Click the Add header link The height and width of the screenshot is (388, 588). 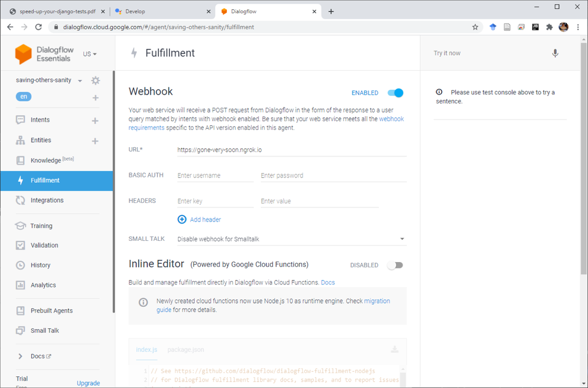(x=205, y=220)
